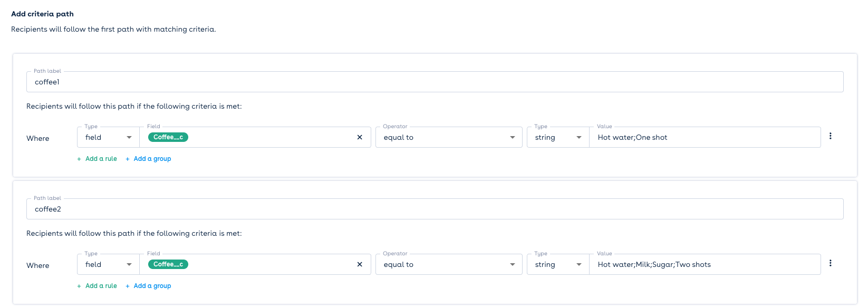Open the Operator dropdown in coffee2 path
Image resolution: width=868 pixels, height=307 pixels.
(449, 264)
